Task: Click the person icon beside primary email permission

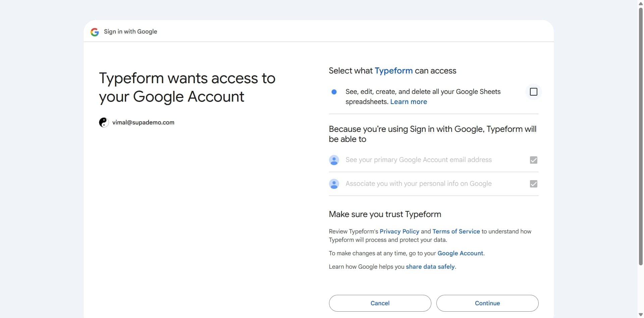Action: click(334, 160)
